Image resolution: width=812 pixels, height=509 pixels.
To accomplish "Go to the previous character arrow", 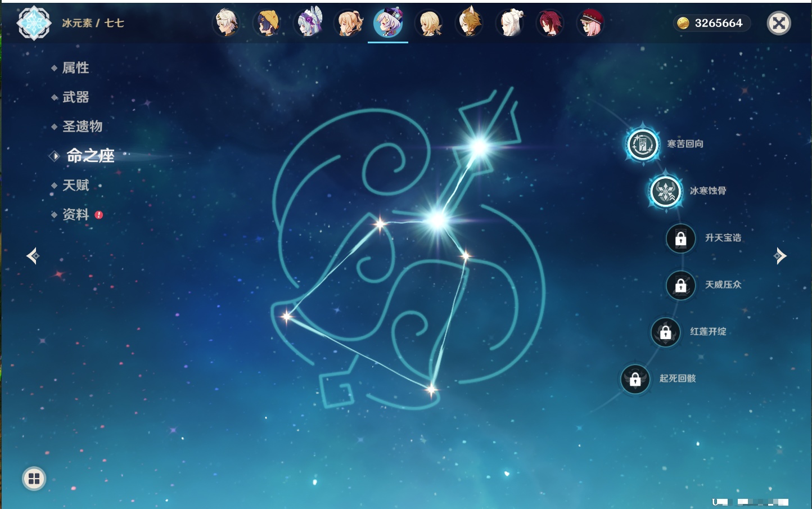I will [33, 256].
